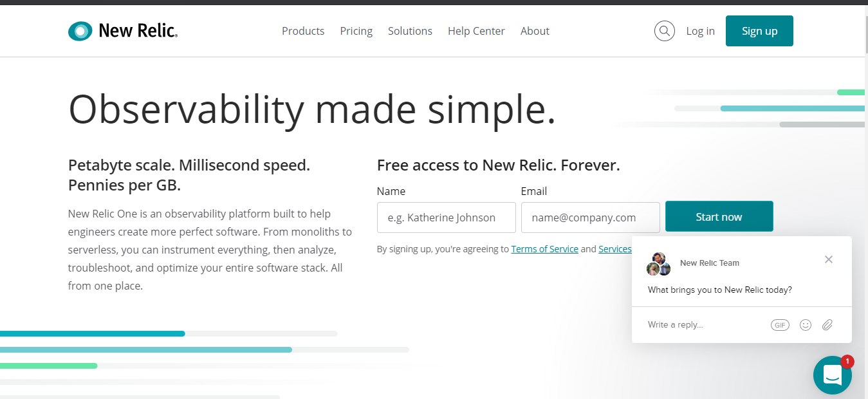This screenshot has width=868, height=399.
Task: Close the New Relic Team chat popup
Action: click(828, 259)
